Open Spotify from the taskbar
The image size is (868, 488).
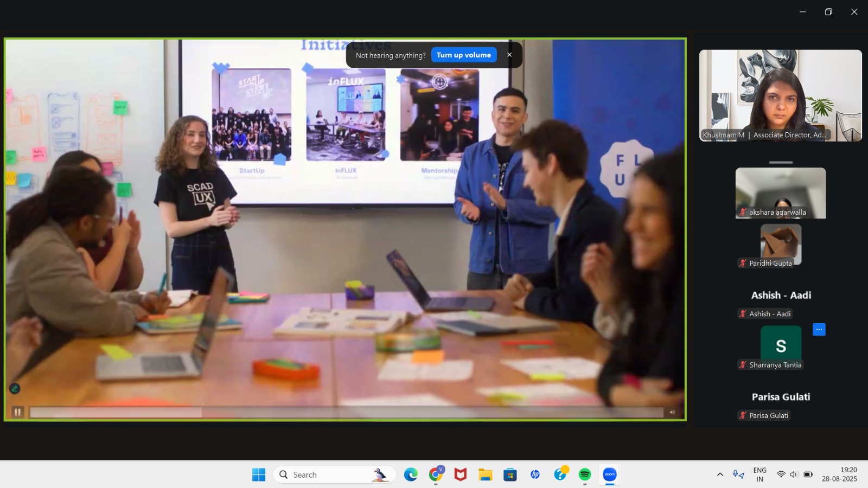click(x=584, y=475)
